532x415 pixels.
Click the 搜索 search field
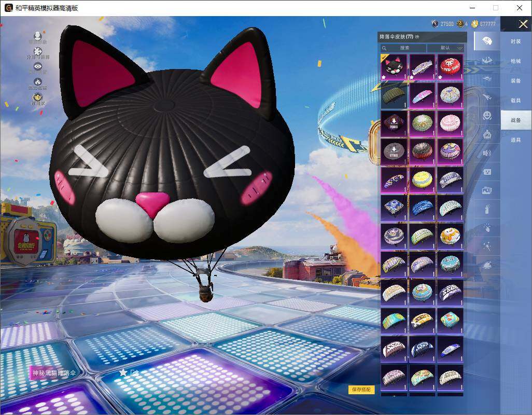[x=403, y=48]
